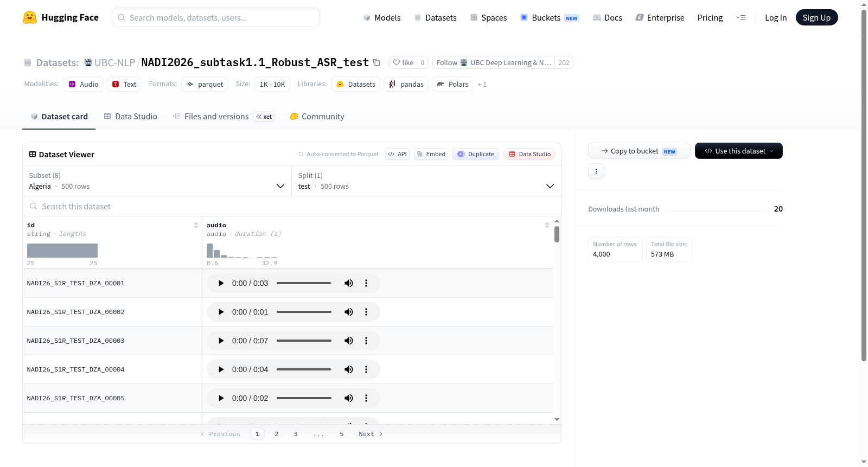Go to the Next page
This screenshot has width=868, height=467.
pyautogui.click(x=371, y=434)
